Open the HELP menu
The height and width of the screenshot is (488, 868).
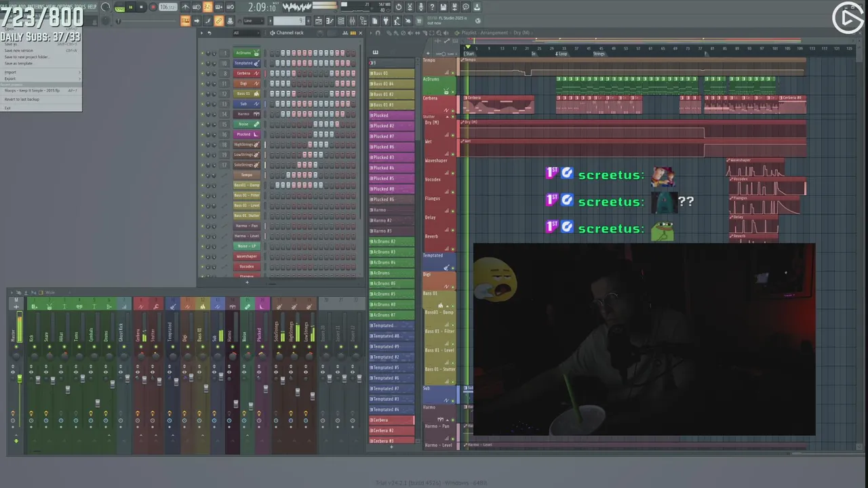[92, 7]
